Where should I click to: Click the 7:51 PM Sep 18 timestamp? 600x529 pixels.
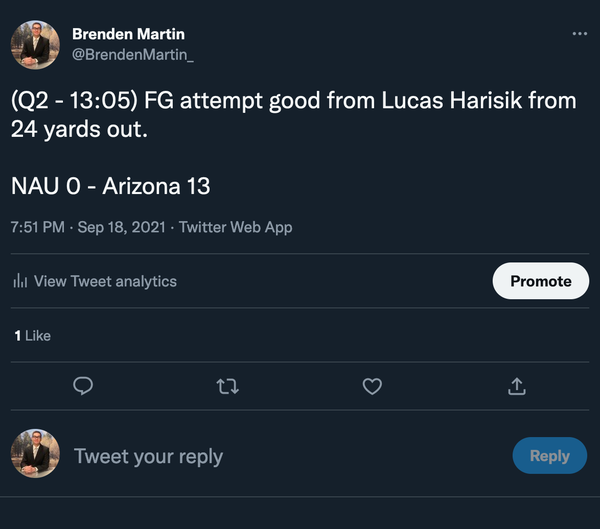point(87,227)
